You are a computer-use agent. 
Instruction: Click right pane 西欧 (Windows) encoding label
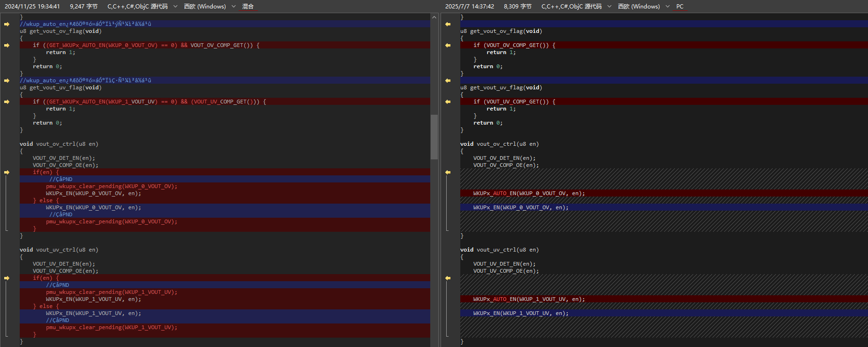[639, 7]
